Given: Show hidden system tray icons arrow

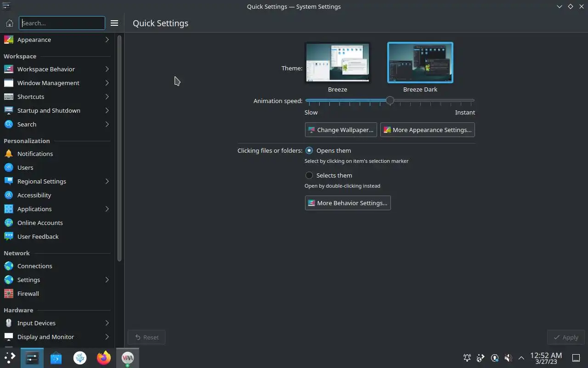Looking at the screenshot, I should click(521, 358).
